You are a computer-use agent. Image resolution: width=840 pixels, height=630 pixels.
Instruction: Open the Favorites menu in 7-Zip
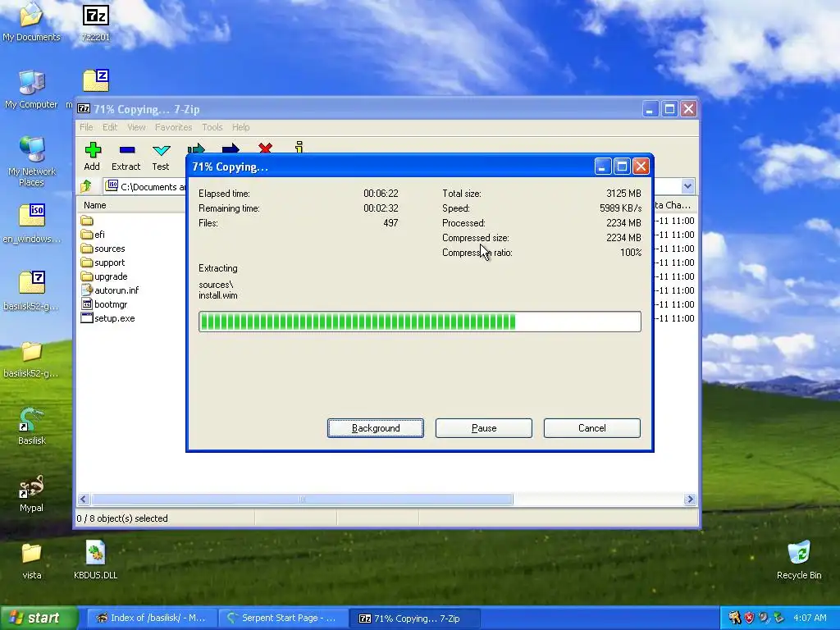pyautogui.click(x=174, y=127)
